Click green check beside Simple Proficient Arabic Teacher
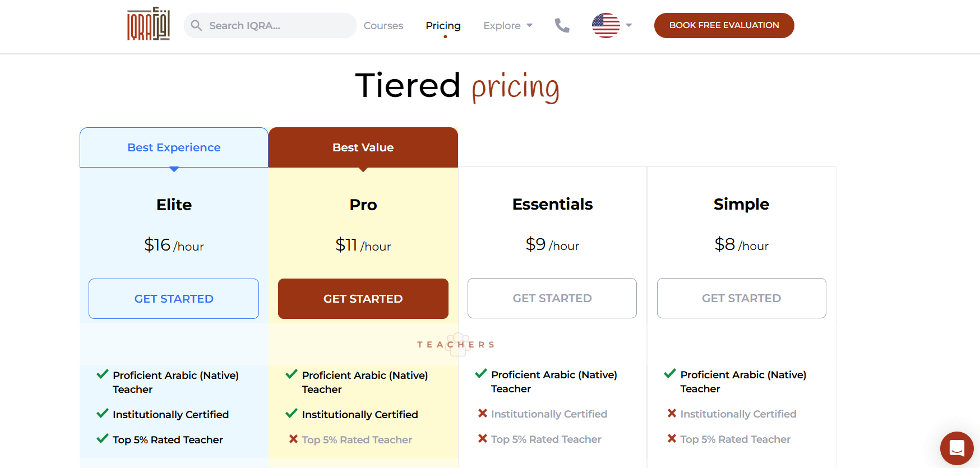980x468 pixels. 670,374
